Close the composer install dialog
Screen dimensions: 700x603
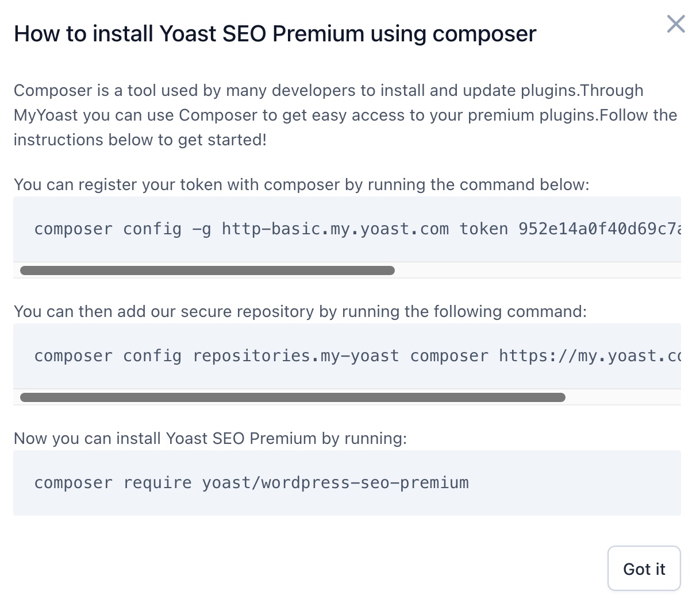tap(675, 24)
